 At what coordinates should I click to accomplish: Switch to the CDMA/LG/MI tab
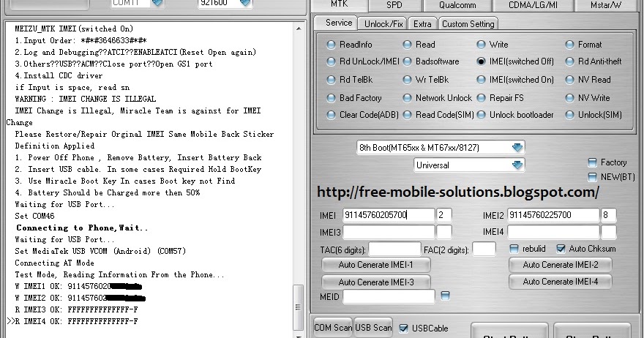pos(533,5)
